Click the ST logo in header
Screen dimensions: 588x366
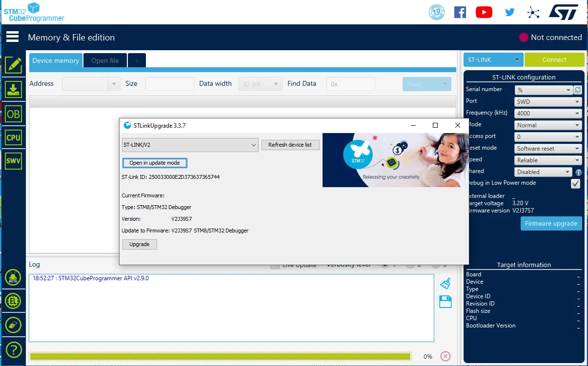point(564,12)
